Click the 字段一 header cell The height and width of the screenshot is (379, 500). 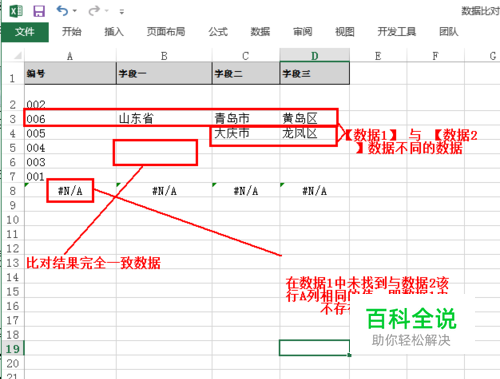click(x=164, y=73)
